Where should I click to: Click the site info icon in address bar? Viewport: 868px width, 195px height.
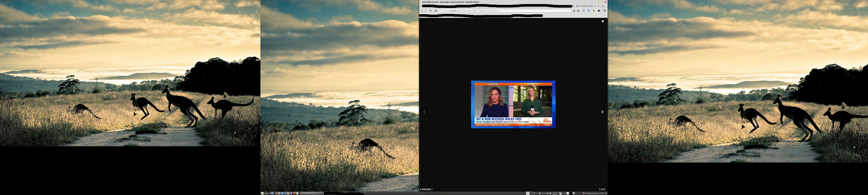441,11
